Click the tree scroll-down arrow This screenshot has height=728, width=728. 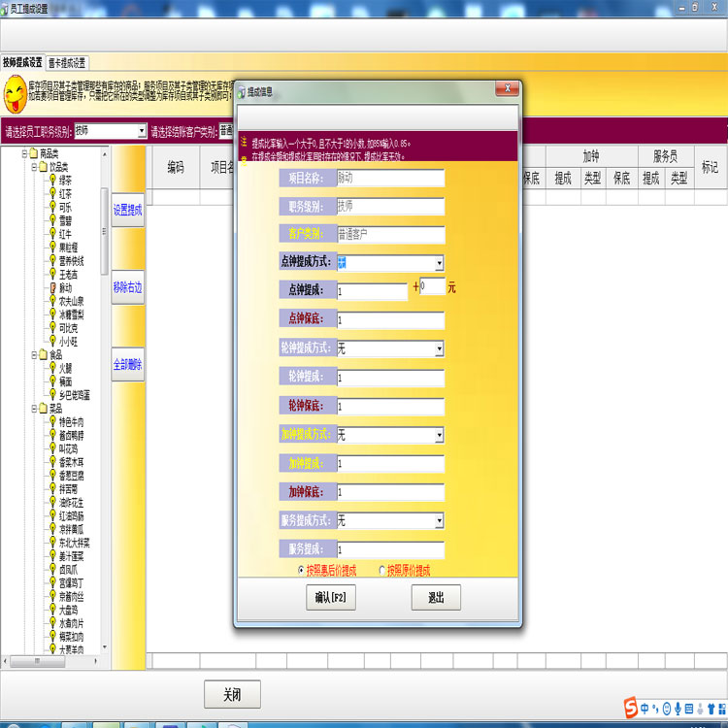click(105, 647)
